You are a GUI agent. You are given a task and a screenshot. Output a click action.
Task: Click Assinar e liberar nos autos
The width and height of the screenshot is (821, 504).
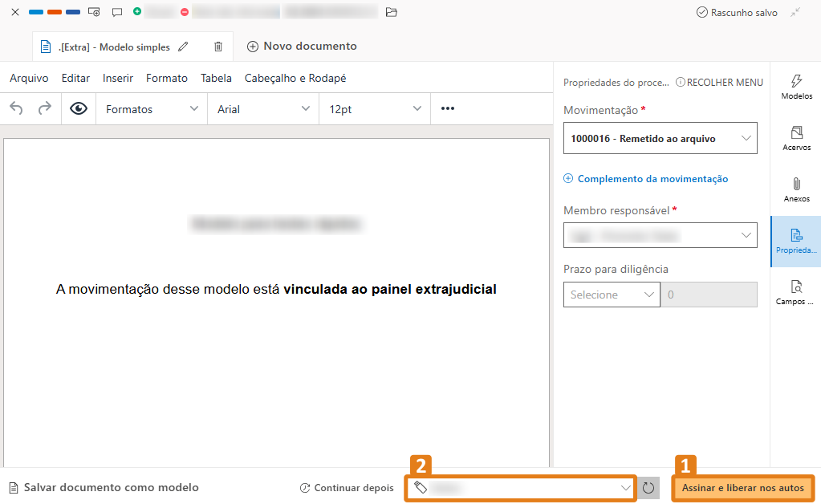[x=742, y=487]
